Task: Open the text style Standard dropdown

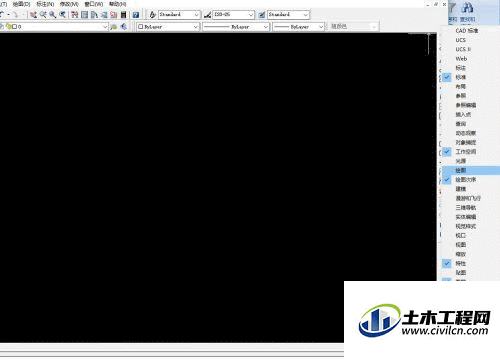Action: tap(179, 15)
